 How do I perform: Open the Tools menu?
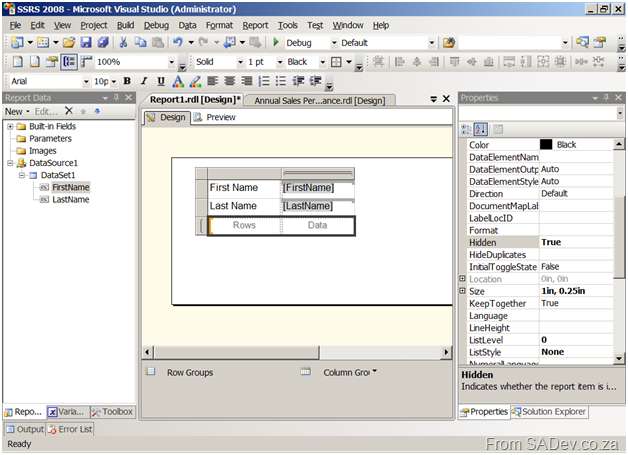(x=288, y=25)
